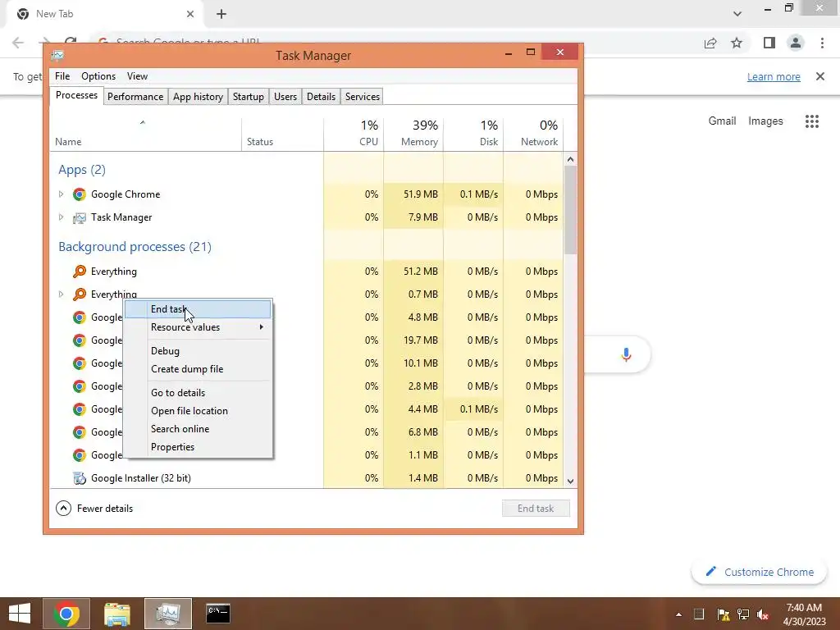Expand the second Everything process
840x630 pixels.
pyautogui.click(x=61, y=294)
